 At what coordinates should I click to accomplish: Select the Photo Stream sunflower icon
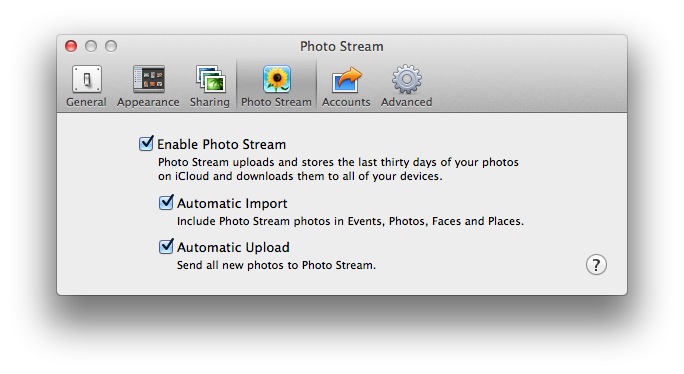277,79
